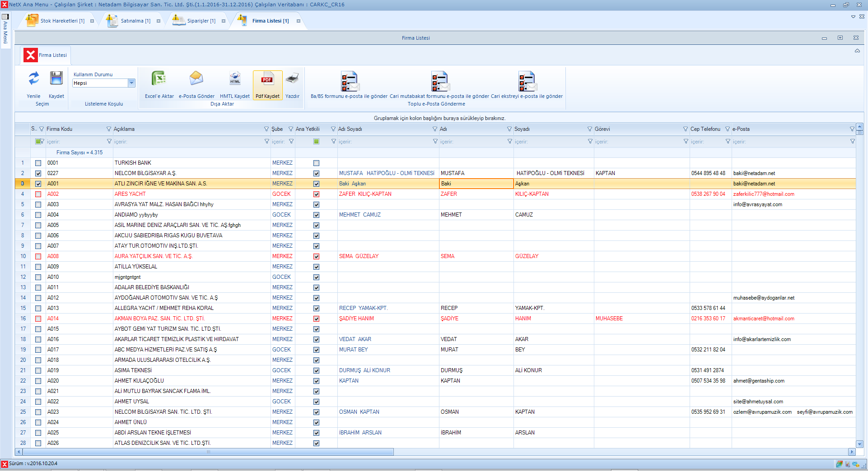
Task: Open filter dropdown on Firma Kodu column
Action: tap(108, 129)
